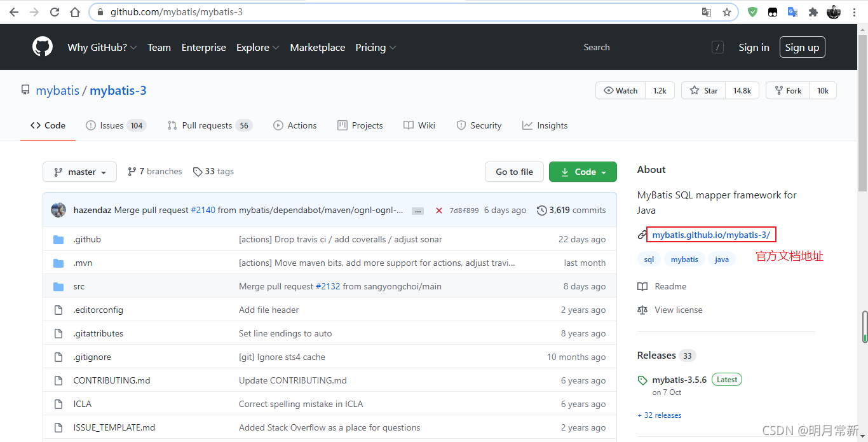868x442 pixels.
Task: Open the 3,619 commits history
Action: coord(571,210)
